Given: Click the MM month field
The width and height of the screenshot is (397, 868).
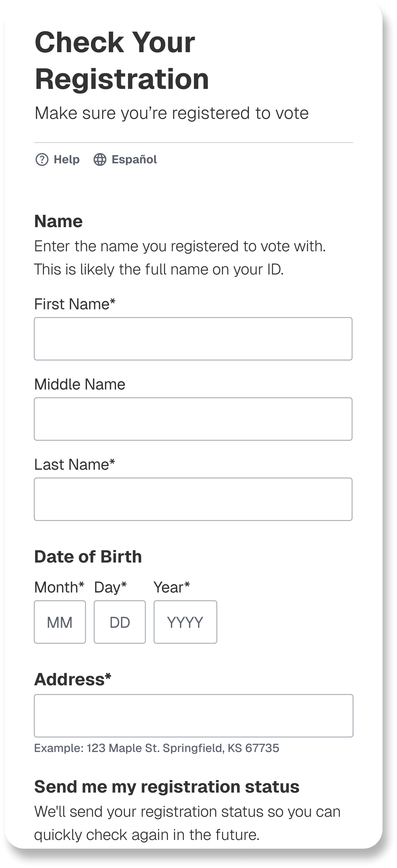Looking at the screenshot, I should [x=60, y=622].
